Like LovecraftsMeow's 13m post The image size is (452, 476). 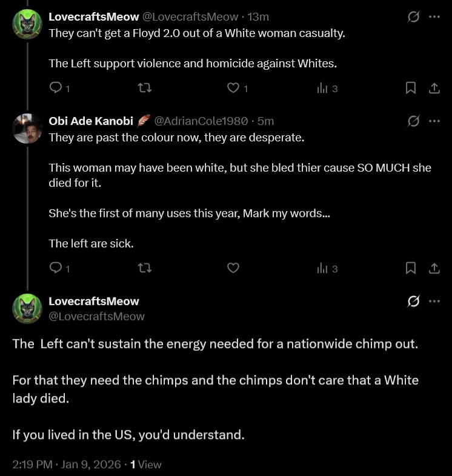[x=233, y=89]
